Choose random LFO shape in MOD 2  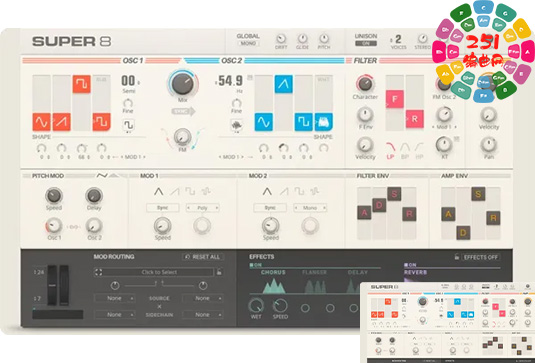pos(314,191)
